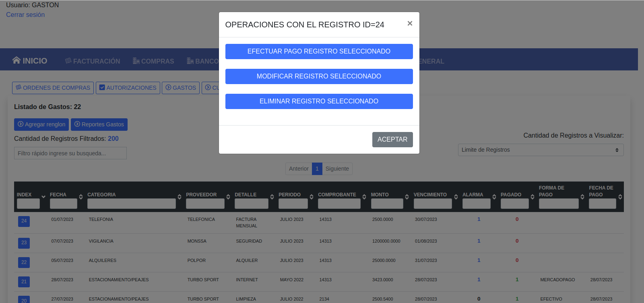This screenshot has width=644, height=303.
Task: Click the arrow icon on GASTOS
Action: [168, 87]
